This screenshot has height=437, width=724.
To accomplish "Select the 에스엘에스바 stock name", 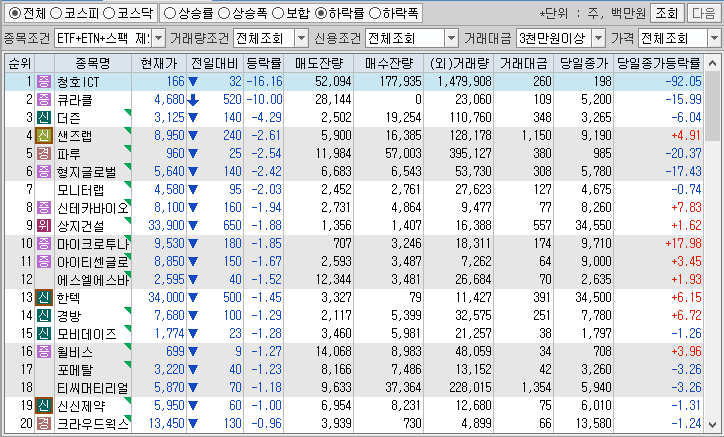I will point(93,280).
